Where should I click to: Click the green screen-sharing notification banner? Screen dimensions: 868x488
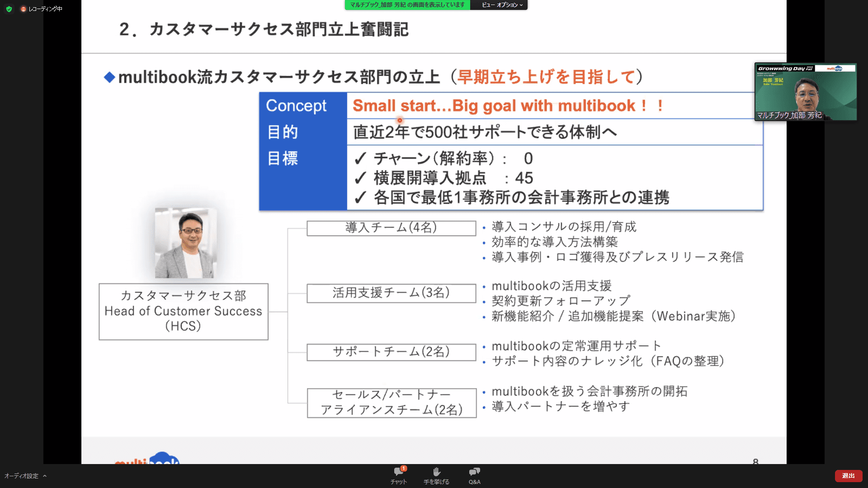click(x=407, y=5)
